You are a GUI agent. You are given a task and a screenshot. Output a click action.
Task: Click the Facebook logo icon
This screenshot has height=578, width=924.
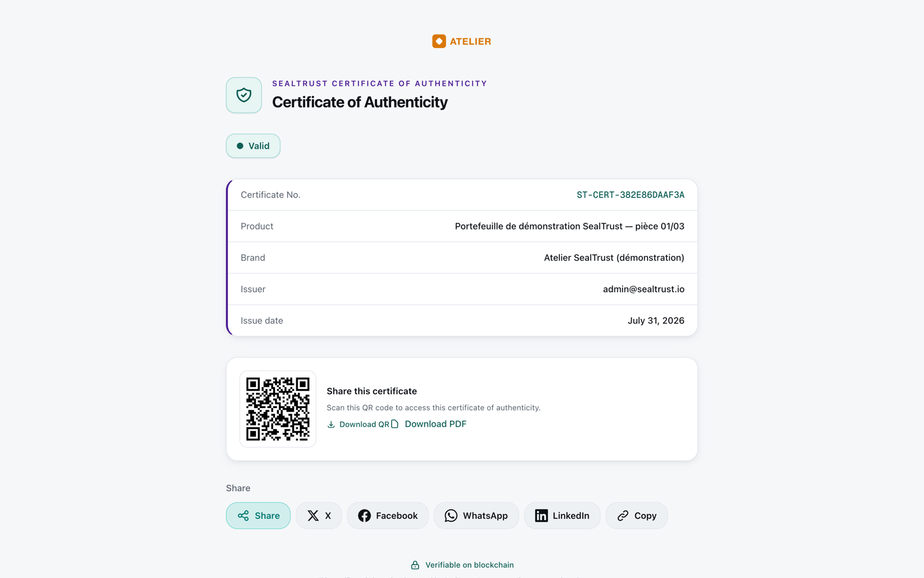click(364, 516)
